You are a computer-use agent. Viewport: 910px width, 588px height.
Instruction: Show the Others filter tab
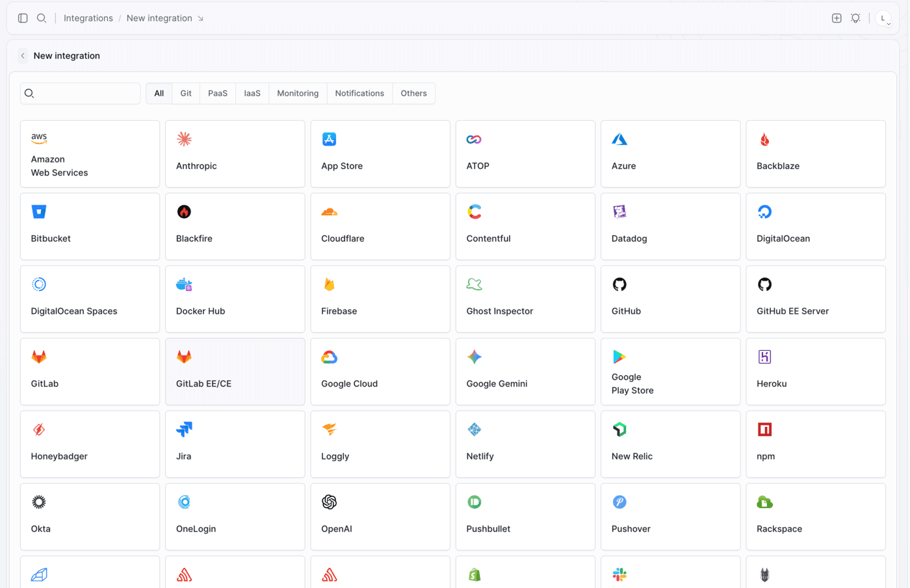point(413,94)
